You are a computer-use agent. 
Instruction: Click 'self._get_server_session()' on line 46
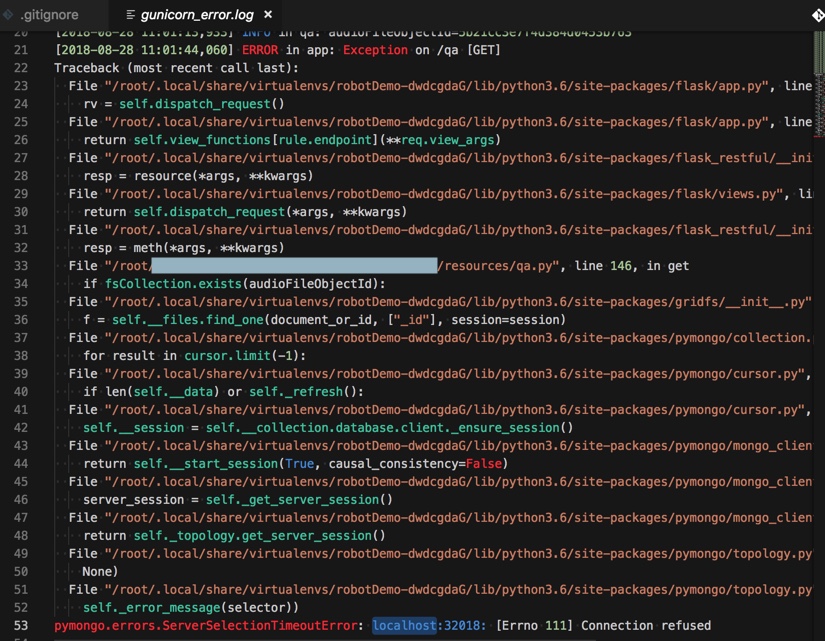pyautogui.click(x=299, y=500)
